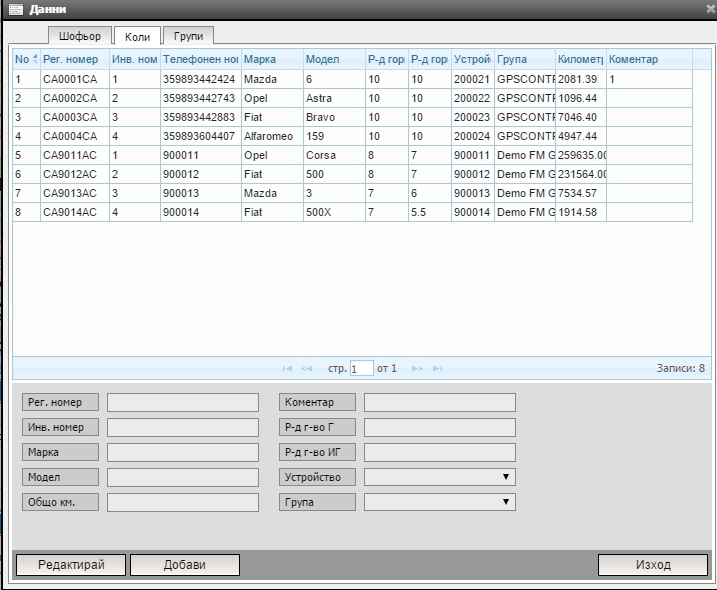Click the Общо км. form label
The height and width of the screenshot is (590, 717).
coord(60,502)
